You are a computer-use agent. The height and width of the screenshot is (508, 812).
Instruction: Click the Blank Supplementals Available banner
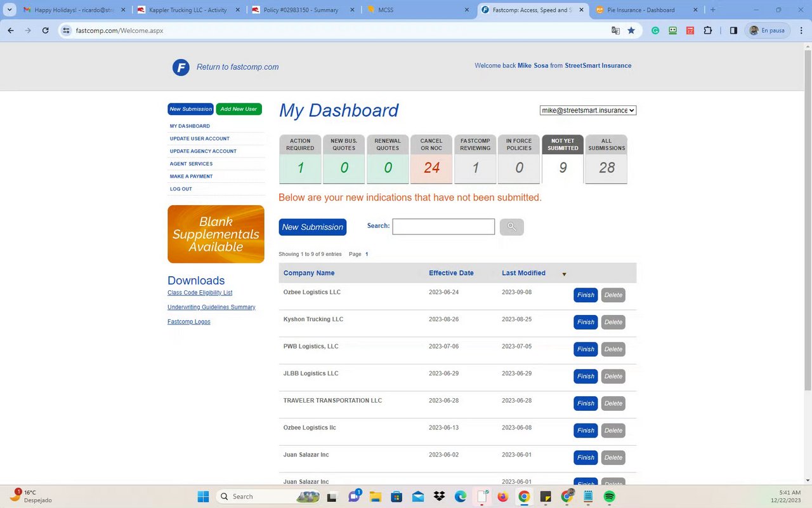pos(216,234)
